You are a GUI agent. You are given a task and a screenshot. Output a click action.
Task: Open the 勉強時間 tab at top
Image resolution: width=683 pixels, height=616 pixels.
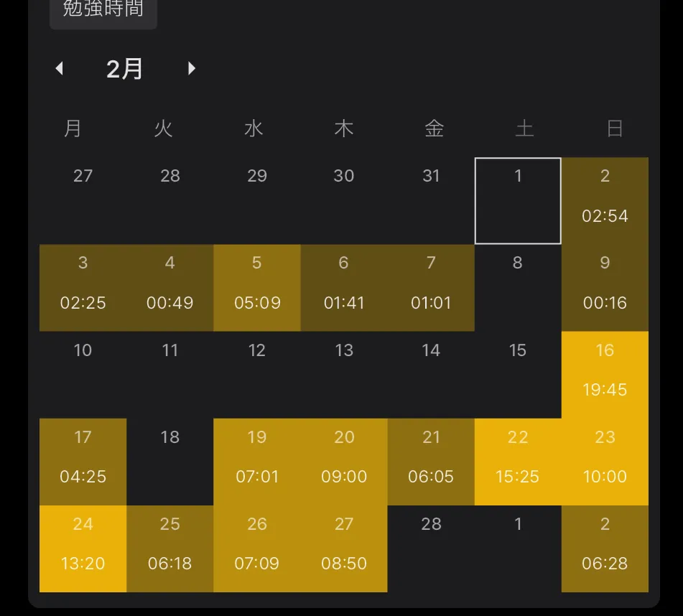point(103,11)
